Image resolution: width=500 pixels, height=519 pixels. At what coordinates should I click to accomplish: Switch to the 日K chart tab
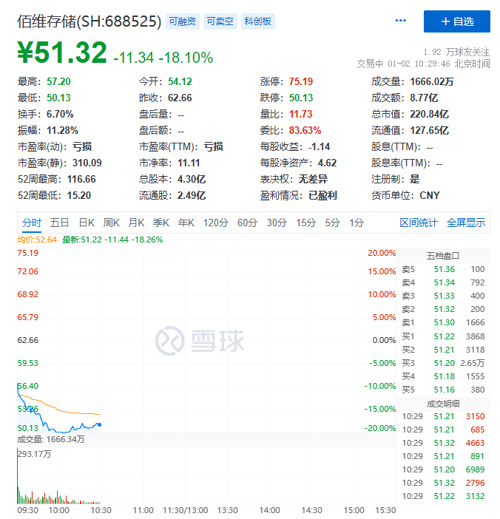click(86, 222)
